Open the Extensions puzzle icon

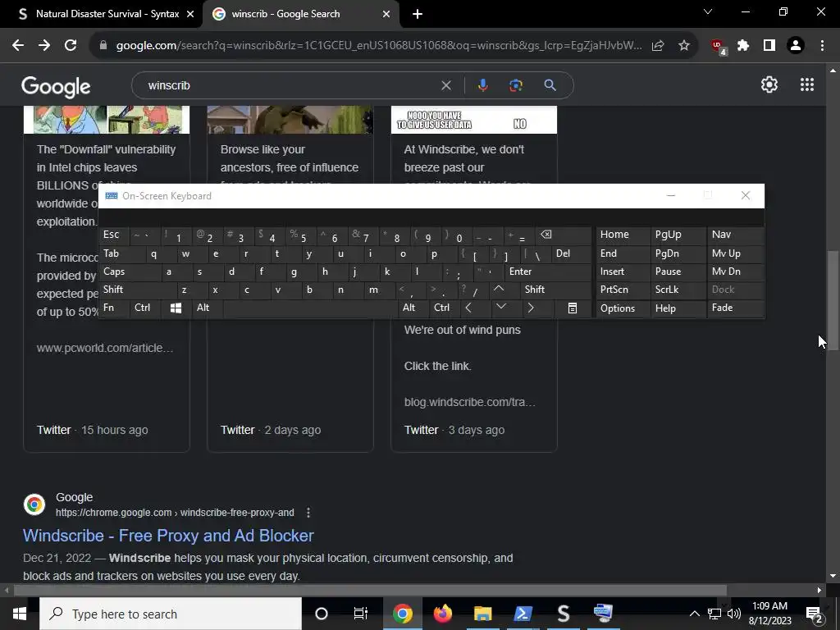pyautogui.click(x=743, y=46)
